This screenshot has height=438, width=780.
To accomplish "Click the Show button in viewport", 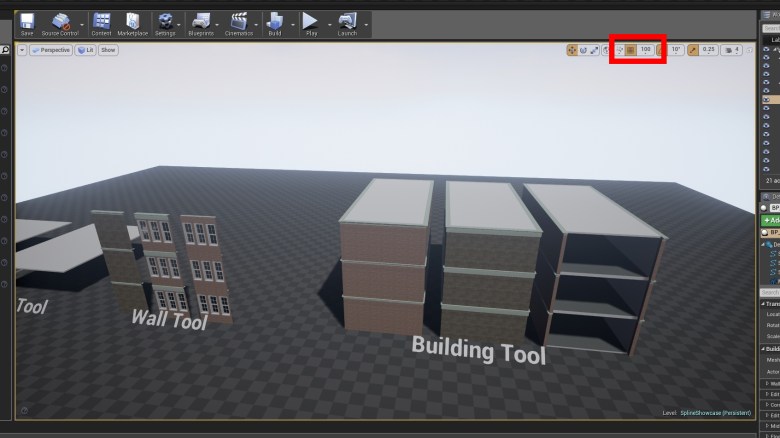I will click(108, 49).
